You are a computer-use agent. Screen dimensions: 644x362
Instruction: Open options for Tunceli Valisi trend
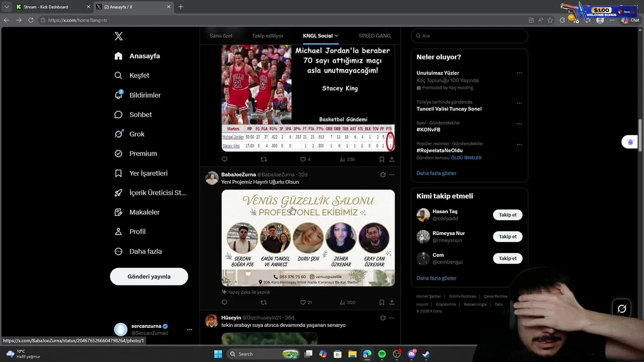[x=519, y=103]
